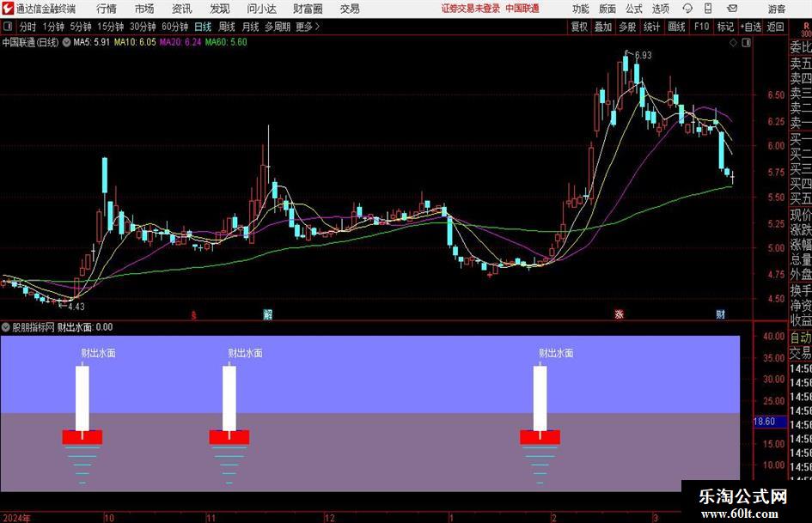The width and height of the screenshot is (812, 523).
Task: Click the diamond icon at the chart's top right
Action: [x=733, y=43]
